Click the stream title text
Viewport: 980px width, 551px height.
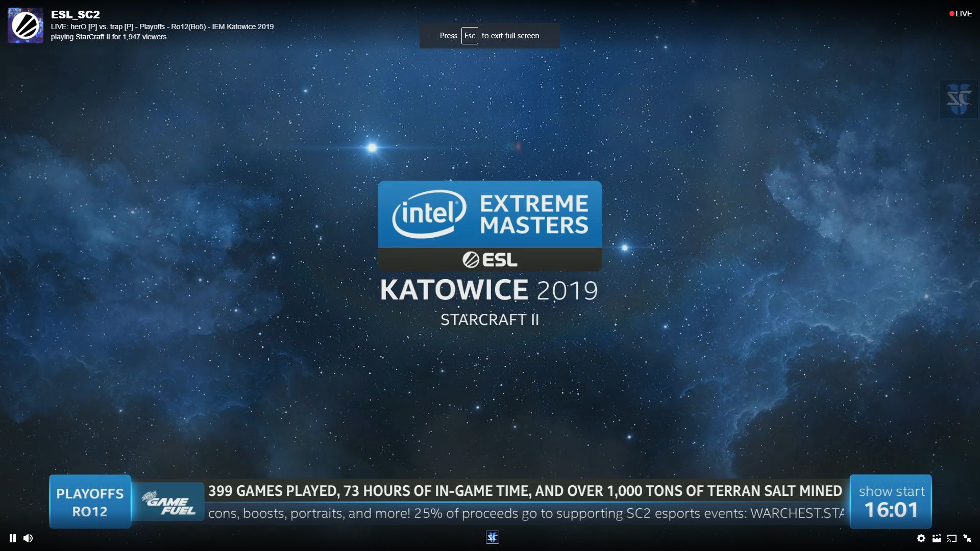[162, 27]
